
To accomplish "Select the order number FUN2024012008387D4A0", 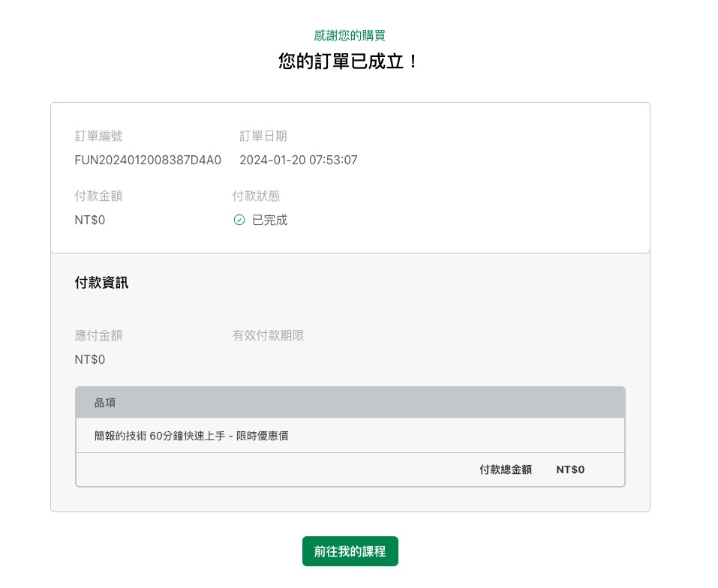I will click(148, 160).
